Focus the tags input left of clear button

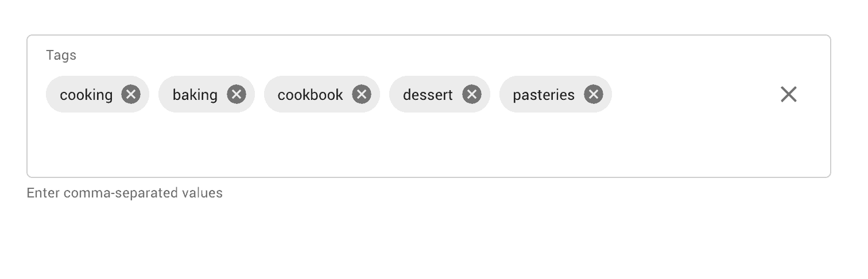[689, 95]
